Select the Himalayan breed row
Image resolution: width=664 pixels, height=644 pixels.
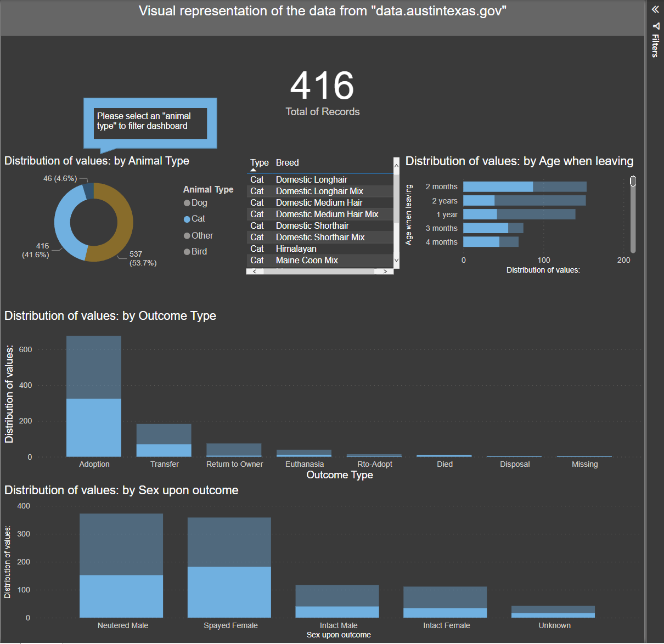click(x=297, y=248)
